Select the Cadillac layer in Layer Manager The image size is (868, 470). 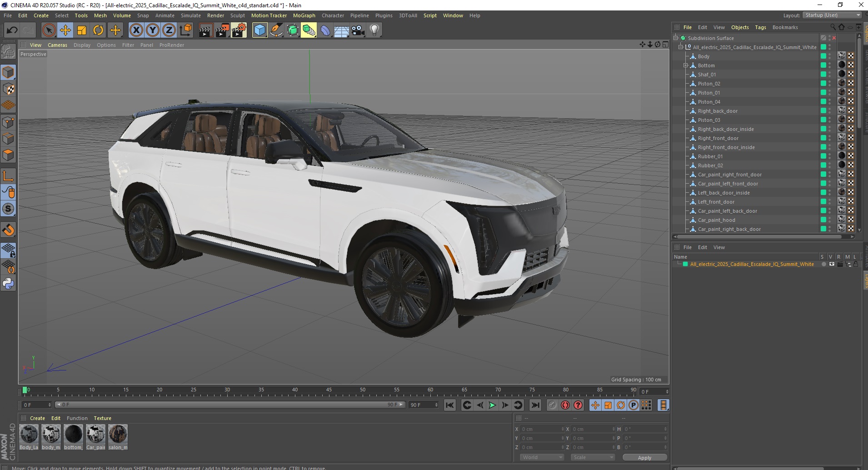752,264
